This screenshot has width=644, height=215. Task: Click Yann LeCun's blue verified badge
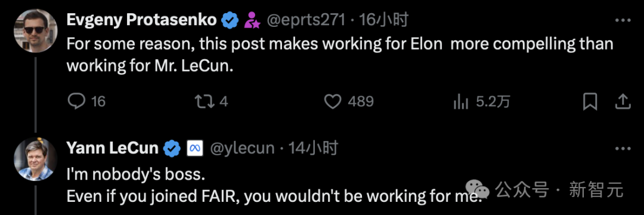(172, 148)
